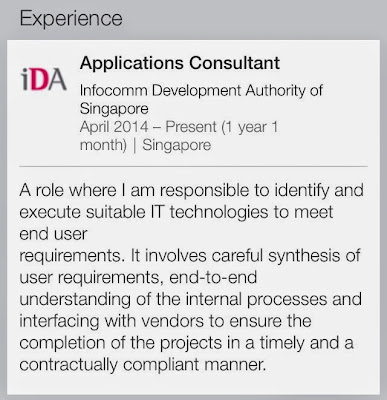The image size is (387, 400).
Task: Click the 'contractually compliant manner.' last line
Action: (143, 365)
